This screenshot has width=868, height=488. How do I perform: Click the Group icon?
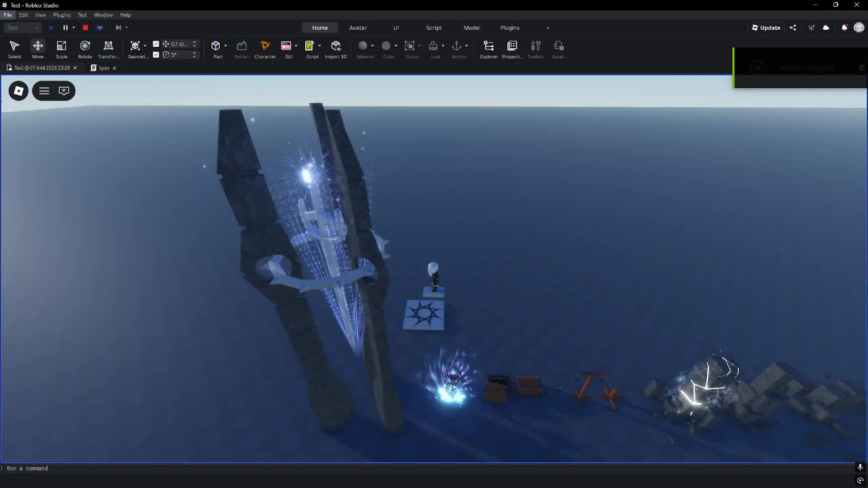(410, 45)
